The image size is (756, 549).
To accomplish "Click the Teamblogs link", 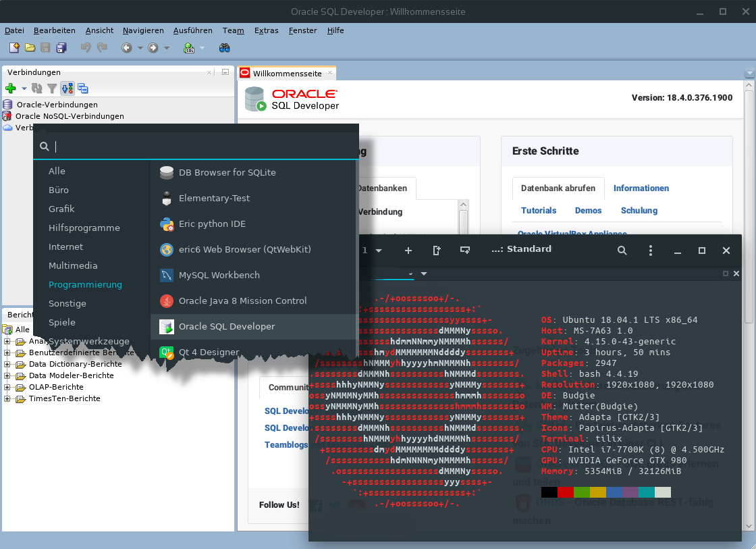I will 286,445.
